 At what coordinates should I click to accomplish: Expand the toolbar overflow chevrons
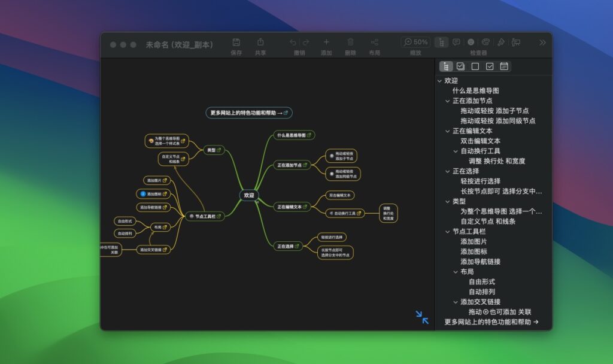542,42
